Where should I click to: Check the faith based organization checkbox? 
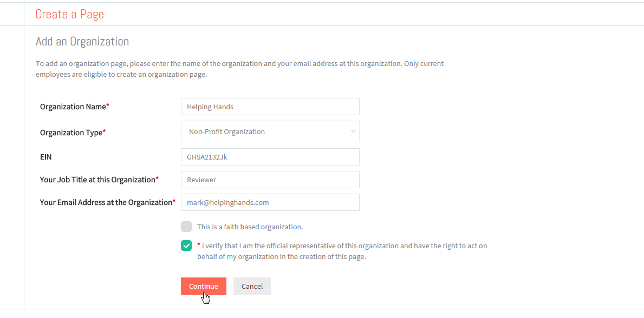pos(186,227)
